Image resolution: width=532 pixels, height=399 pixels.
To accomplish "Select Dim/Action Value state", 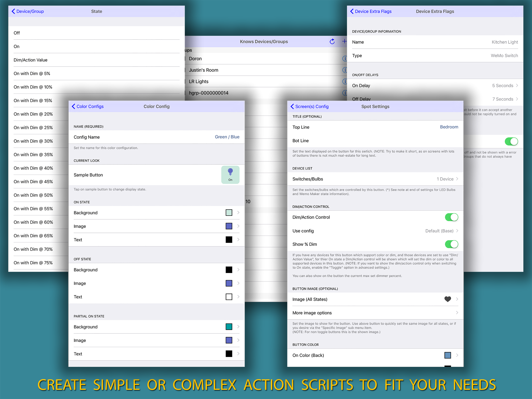I will click(x=96, y=60).
